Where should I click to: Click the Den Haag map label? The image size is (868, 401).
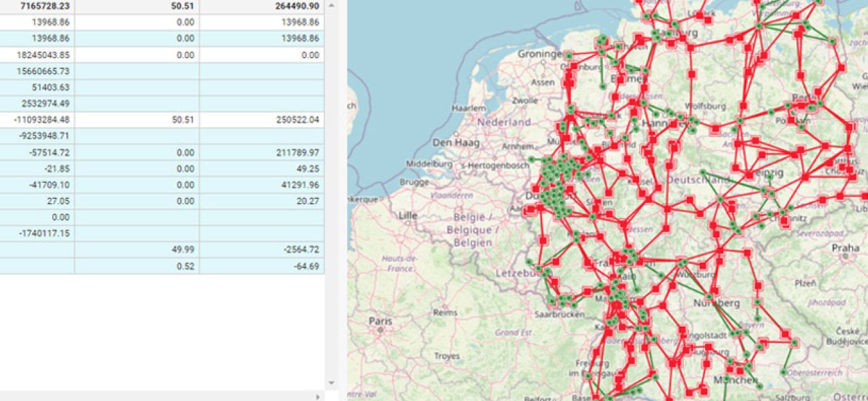point(457,142)
